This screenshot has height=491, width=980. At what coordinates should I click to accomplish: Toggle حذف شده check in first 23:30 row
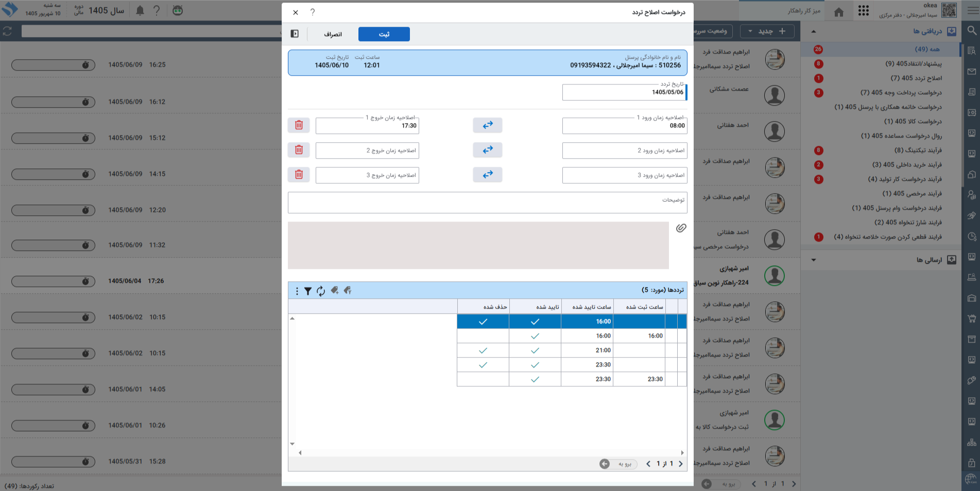pyautogui.click(x=483, y=365)
